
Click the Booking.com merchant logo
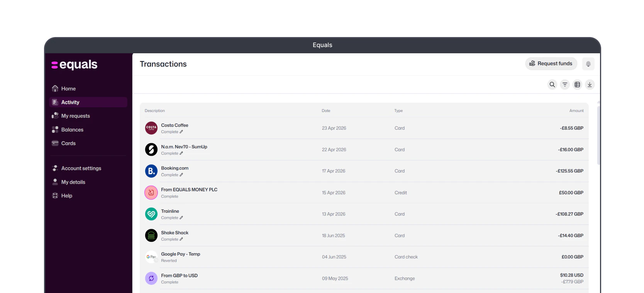(x=151, y=171)
